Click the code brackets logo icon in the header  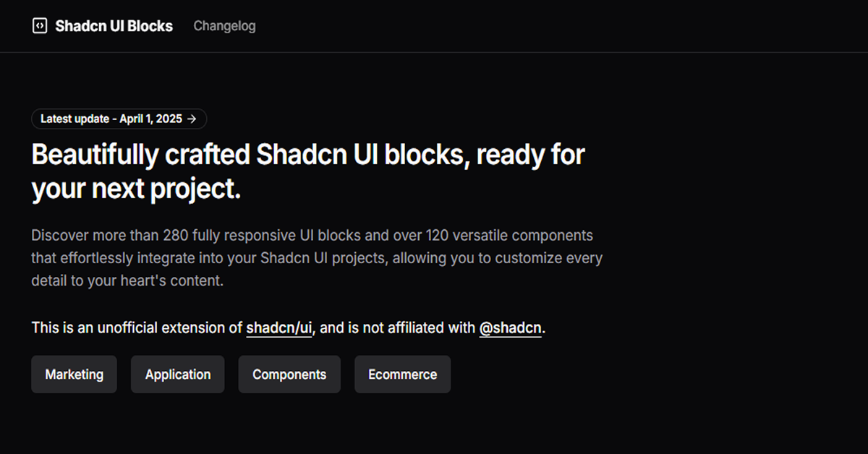tap(40, 25)
